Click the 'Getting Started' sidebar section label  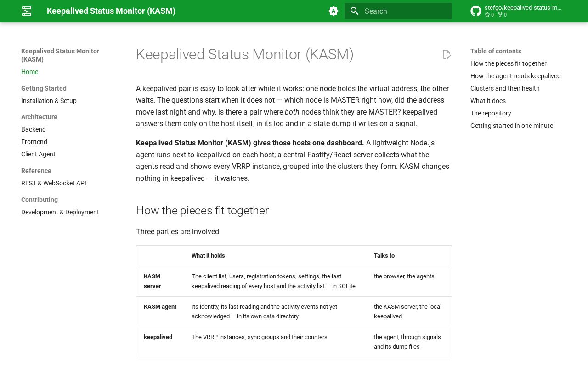coord(44,88)
